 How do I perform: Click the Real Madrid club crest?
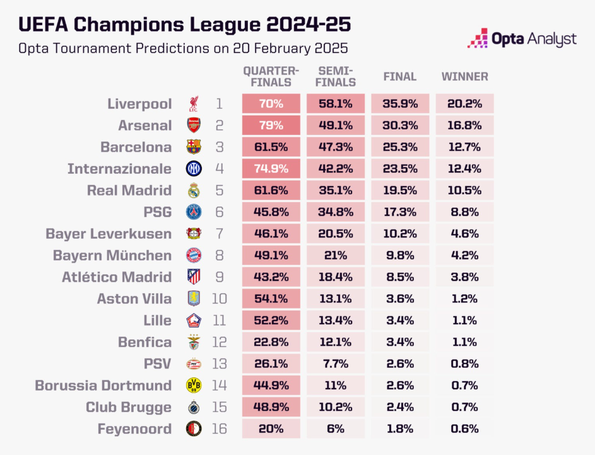coord(194,190)
